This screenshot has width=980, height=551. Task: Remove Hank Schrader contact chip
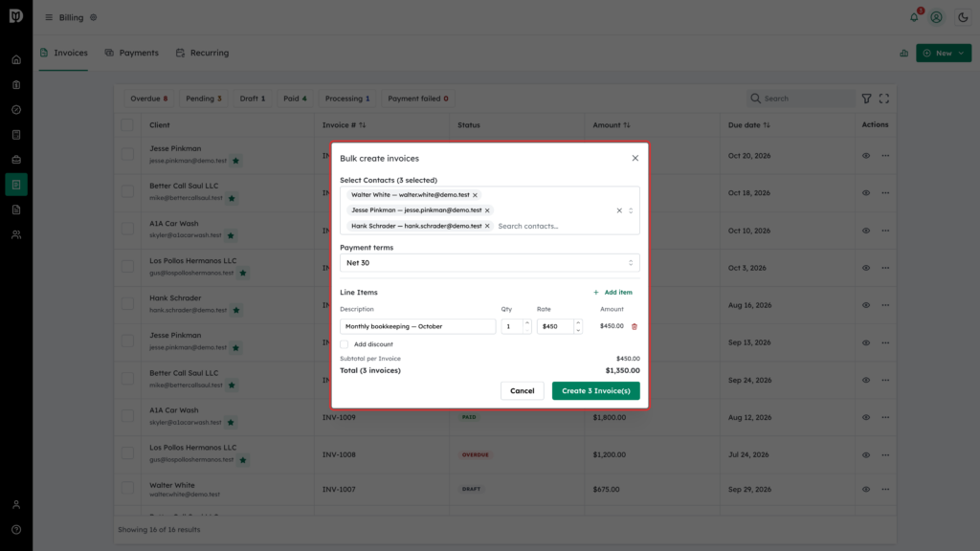[487, 226]
